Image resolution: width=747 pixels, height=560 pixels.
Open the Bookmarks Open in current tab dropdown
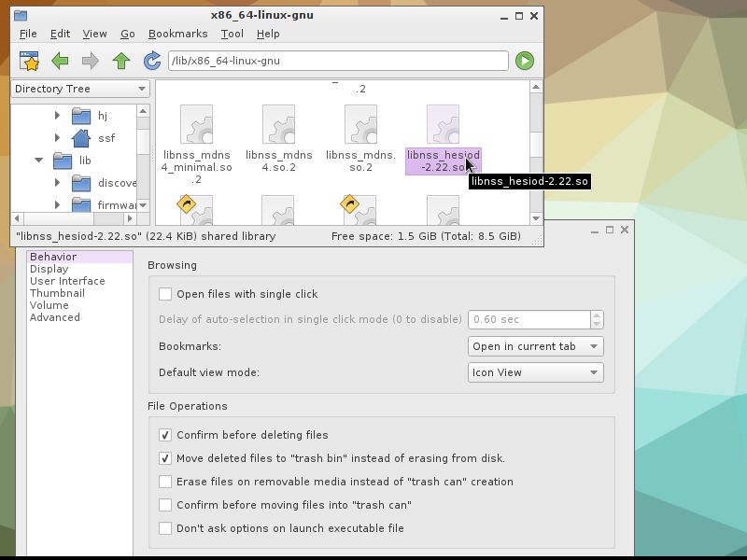click(x=535, y=346)
